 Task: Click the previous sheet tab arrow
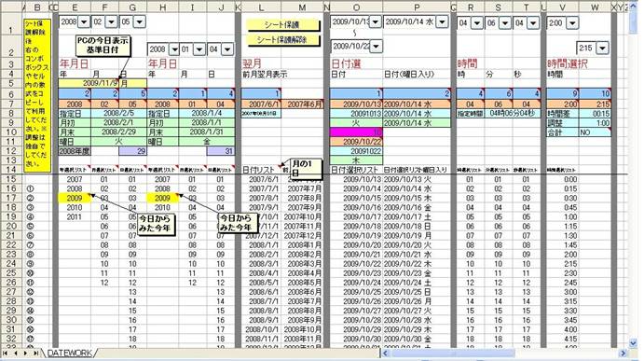(x=16, y=354)
